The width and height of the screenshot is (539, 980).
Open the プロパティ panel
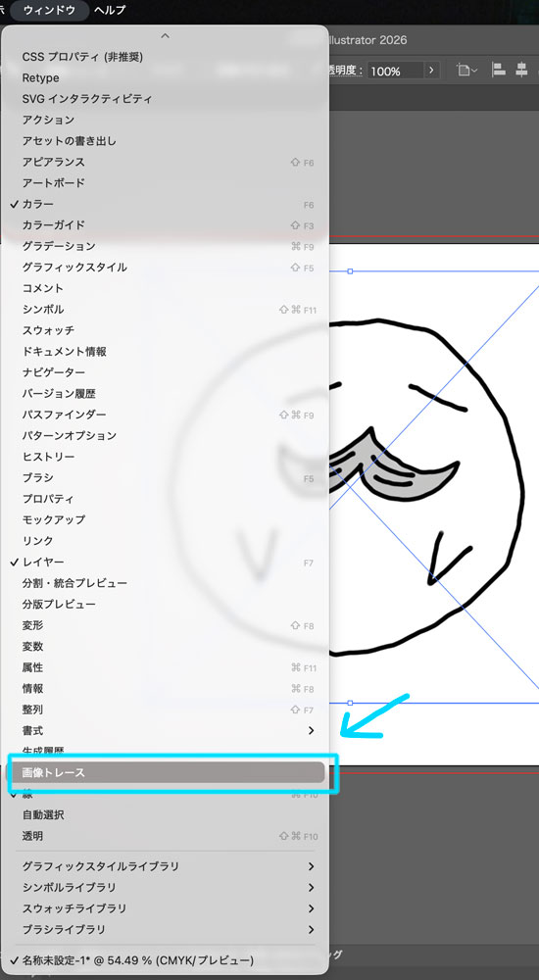[x=165, y=500]
